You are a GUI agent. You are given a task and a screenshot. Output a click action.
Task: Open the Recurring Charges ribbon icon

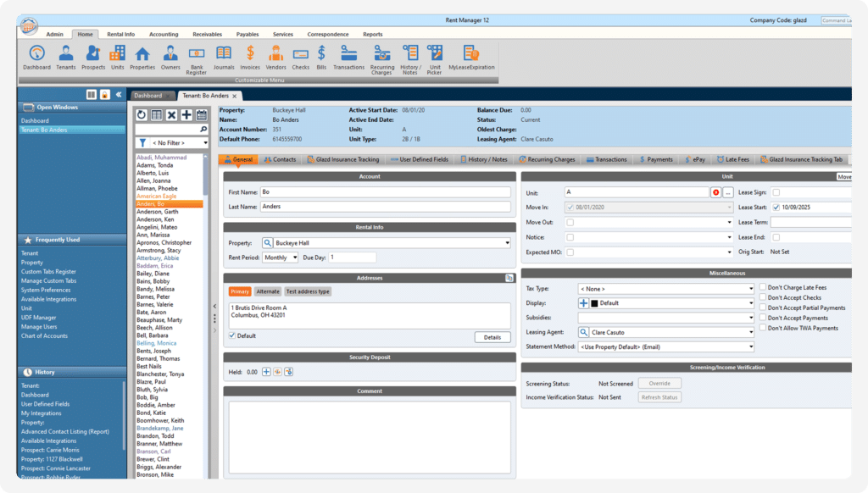click(x=382, y=60)
